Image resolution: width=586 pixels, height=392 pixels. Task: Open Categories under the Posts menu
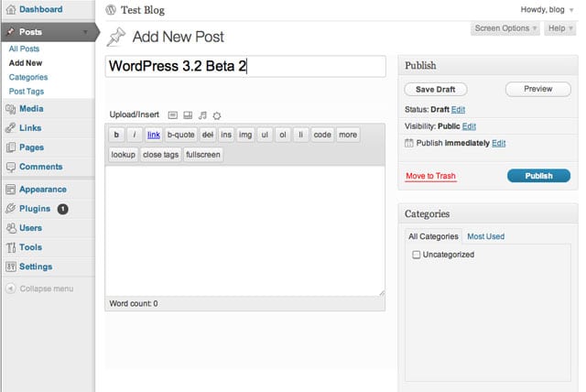coord(27,78)
